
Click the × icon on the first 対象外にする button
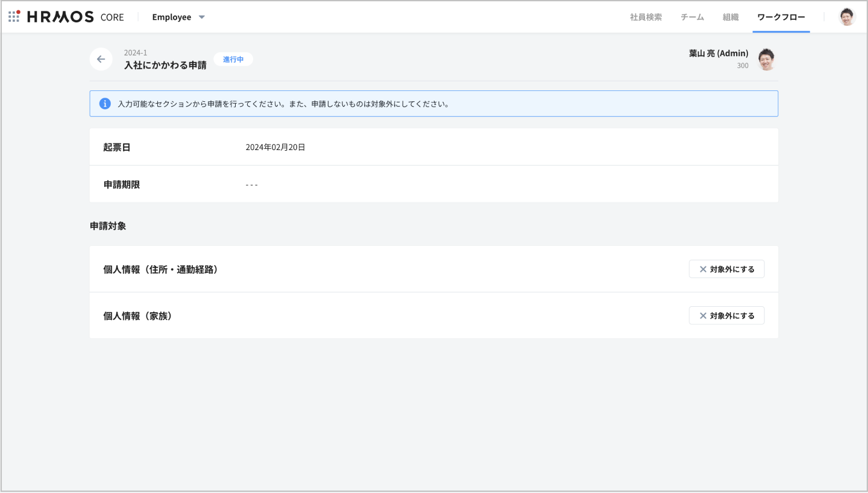pos(702,269)
